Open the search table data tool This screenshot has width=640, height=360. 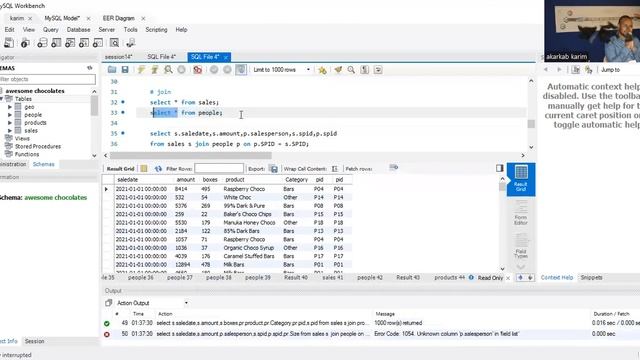[x=115, y=43]
